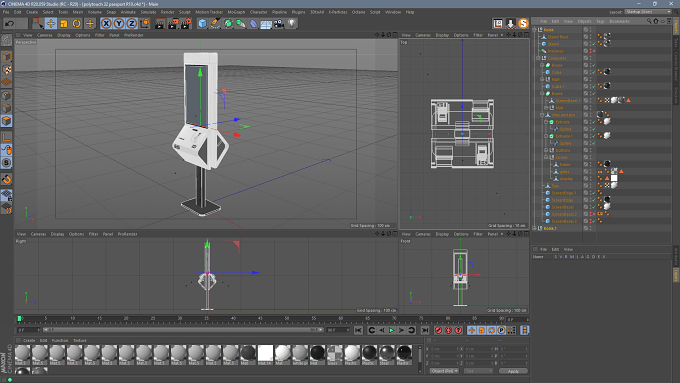Toggle Enable Snap magnet icon
This screenshot has height=383, width=680.
pyautogui.click(x=7, y=179)
